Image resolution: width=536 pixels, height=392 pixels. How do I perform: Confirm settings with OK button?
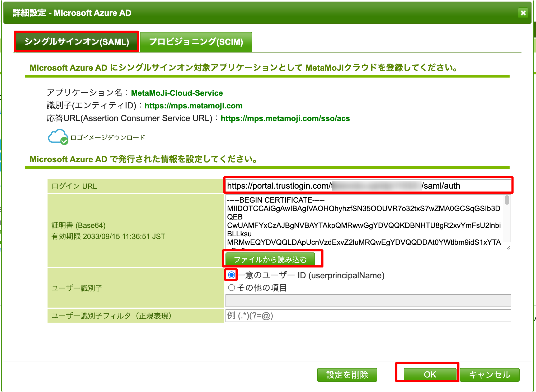(x=430, y=375)
